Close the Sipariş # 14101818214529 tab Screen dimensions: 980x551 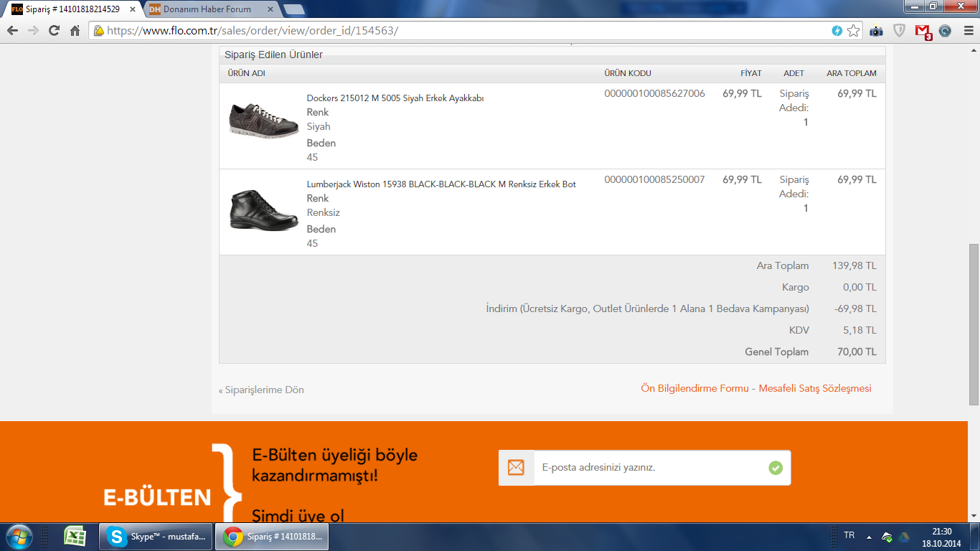click(x=132, y=10)
